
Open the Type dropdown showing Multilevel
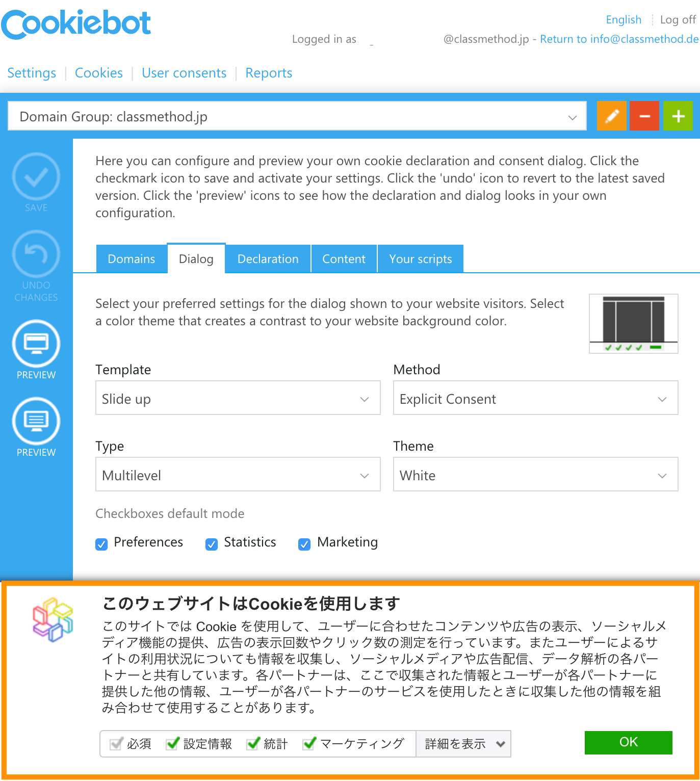pos(238,474)
